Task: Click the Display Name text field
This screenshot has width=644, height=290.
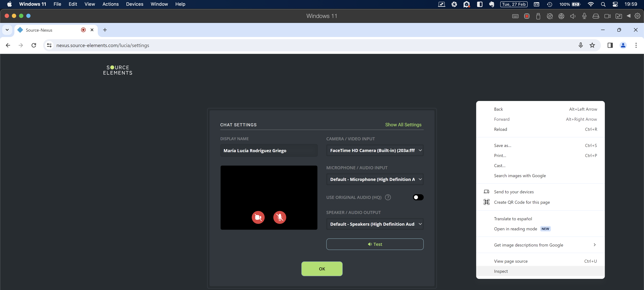Action: point(269,151)
